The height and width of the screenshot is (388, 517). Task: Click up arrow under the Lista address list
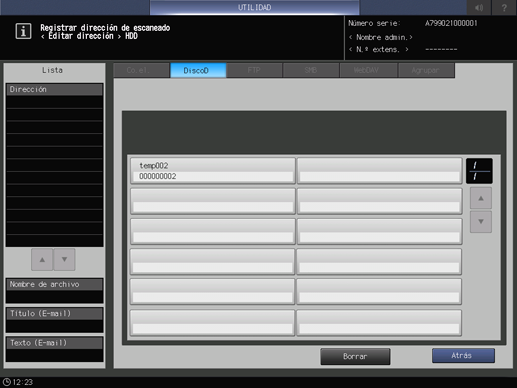pyautogui.click(x=42, y=259)
